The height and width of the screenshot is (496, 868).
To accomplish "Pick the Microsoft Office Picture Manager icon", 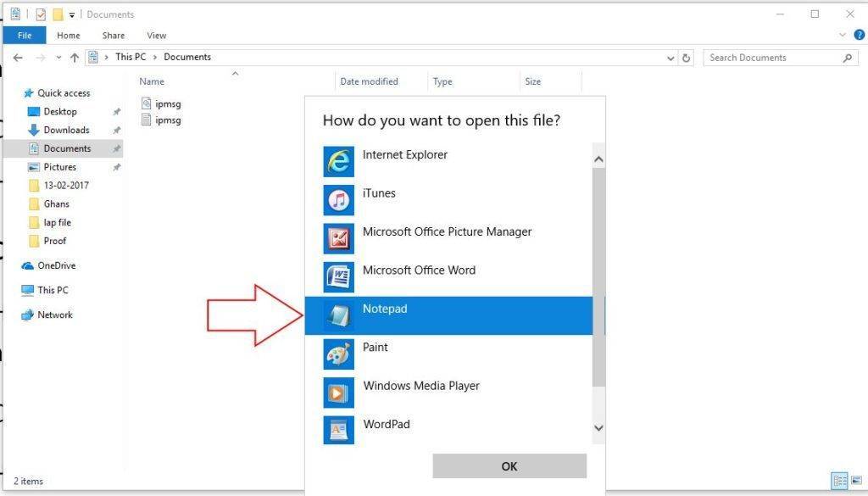I will click(338, 238).
